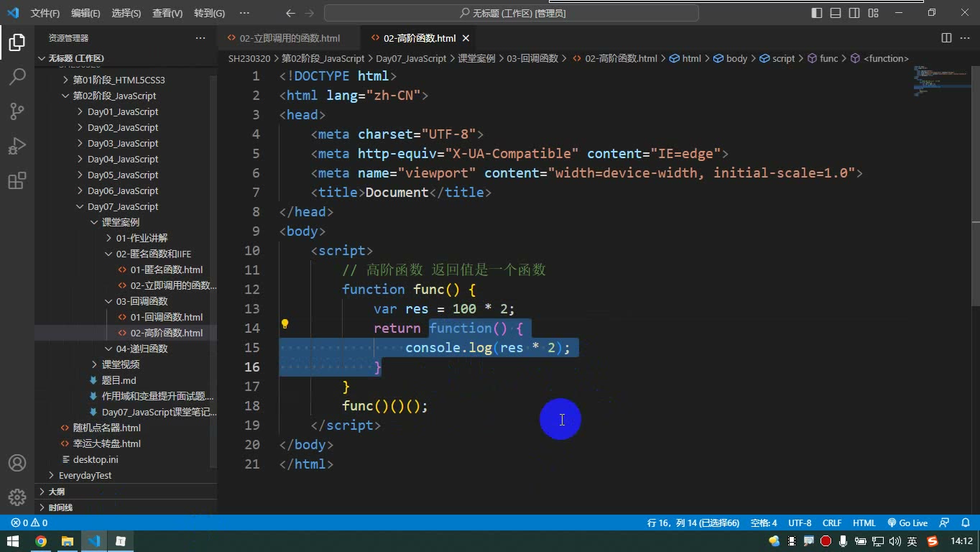980x552 pixels.
Task: Open the Search view in activity bar
Action: click(17, 76)
